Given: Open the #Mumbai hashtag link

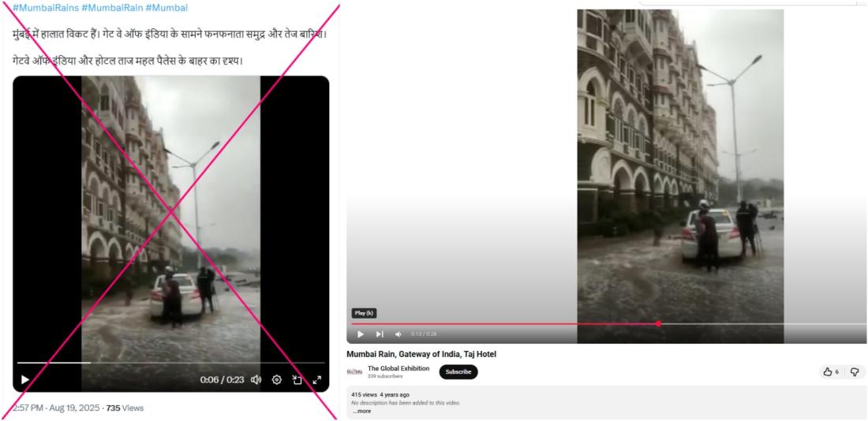Looking at the screenshot, I should 166,8.
